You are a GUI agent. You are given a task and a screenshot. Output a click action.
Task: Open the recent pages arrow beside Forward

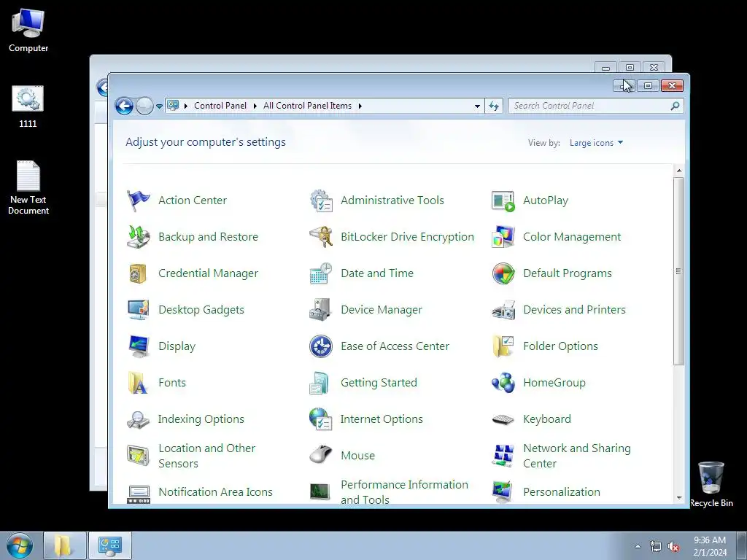(159, 106)
